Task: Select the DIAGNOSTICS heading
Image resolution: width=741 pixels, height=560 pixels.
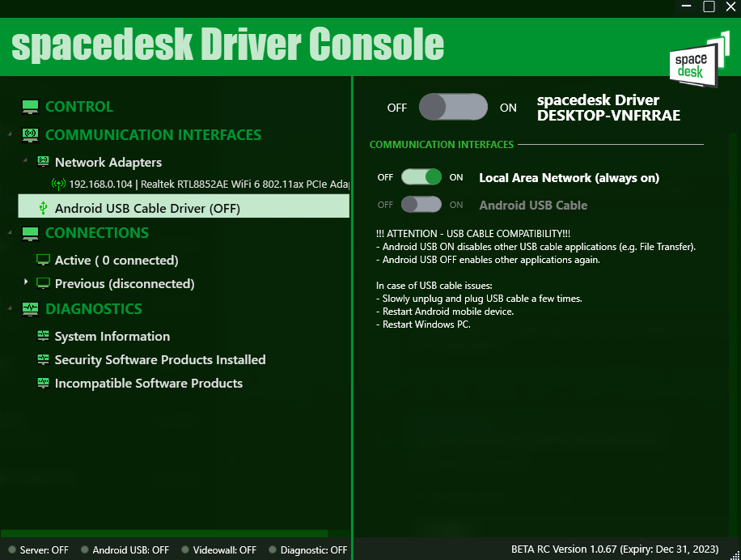Action: coord(94,309)
